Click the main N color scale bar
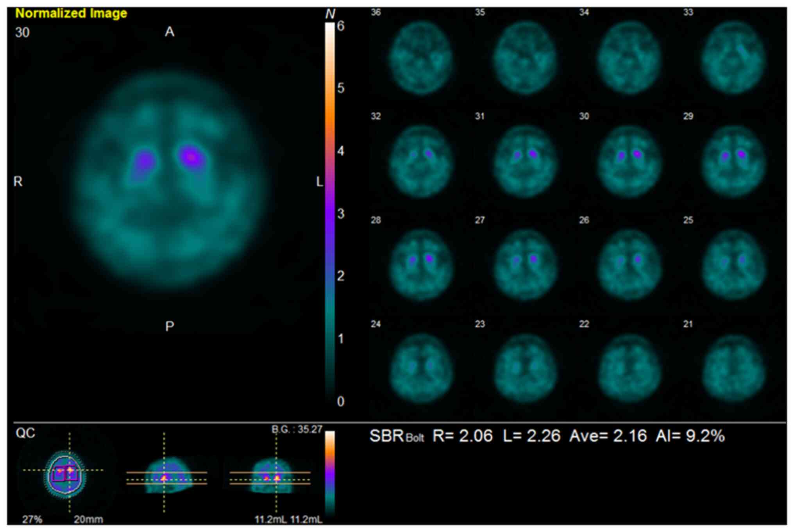The height and width of the screenshot is (532, 794). (x=330, y=211)
